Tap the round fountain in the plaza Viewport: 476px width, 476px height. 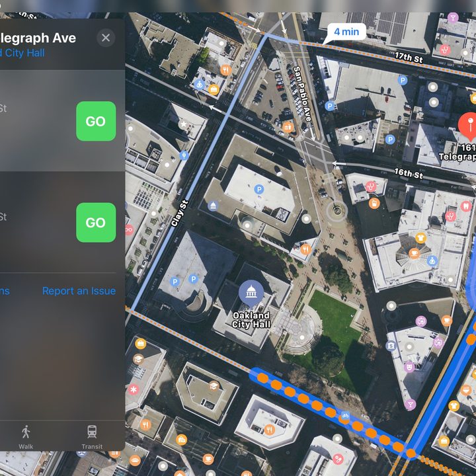[337, 210]
